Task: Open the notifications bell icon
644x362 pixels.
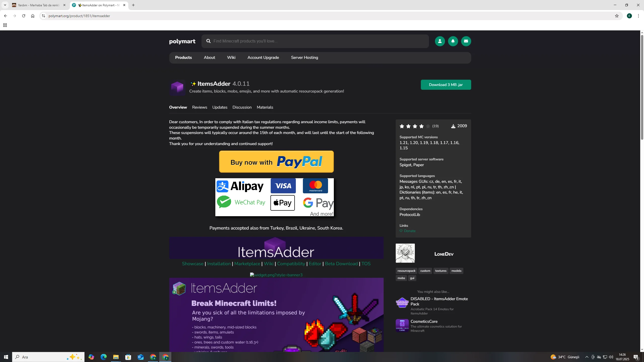Action: click(453, 41)
